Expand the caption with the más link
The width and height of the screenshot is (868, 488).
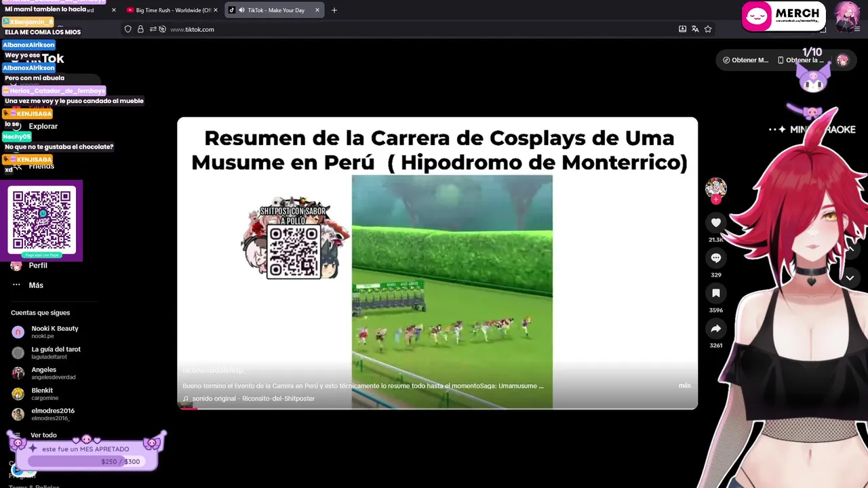[x=684, y=386]
